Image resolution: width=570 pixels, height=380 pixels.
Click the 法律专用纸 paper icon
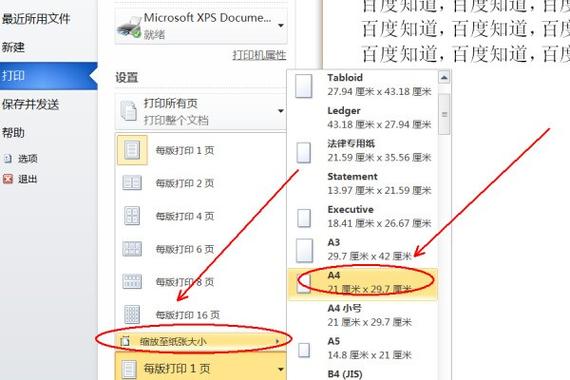[x=304, y=152]
